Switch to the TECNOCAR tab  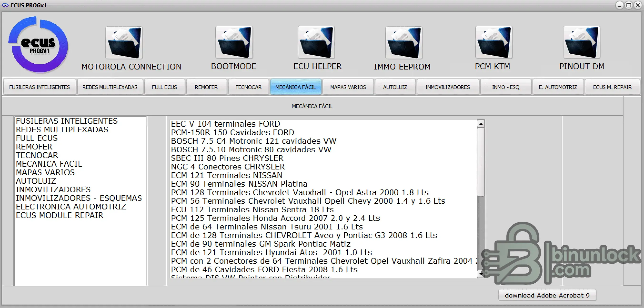pyautogui.click(x=248, y=87)
